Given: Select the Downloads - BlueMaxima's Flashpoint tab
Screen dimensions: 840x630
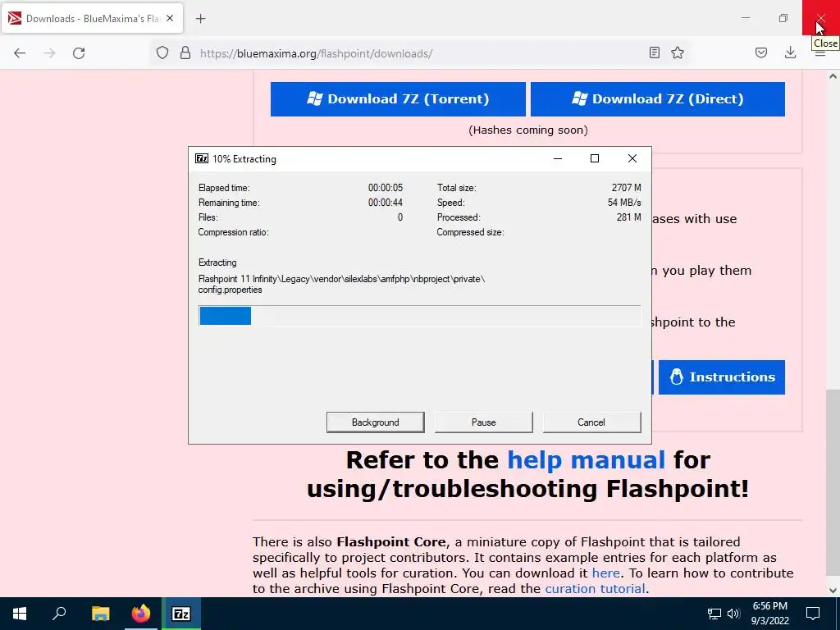Looking at the screenshot, I should (x=92, y=18).
